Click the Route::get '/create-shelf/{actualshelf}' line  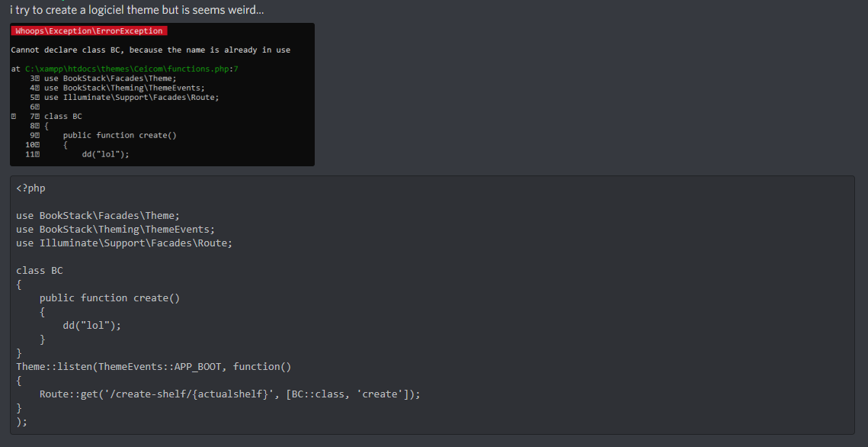coord(229,394)
